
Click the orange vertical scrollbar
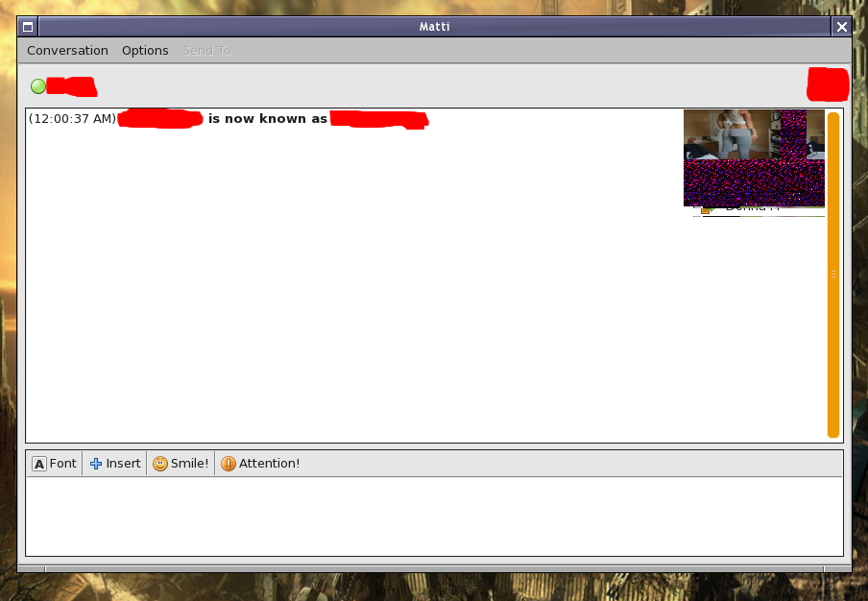click(832, 275)
